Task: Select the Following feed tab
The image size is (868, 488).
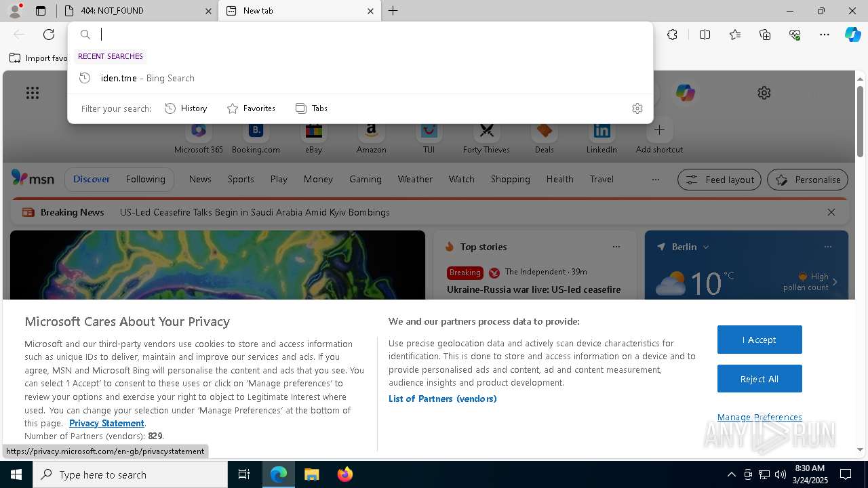Action: tap(145, 180)
